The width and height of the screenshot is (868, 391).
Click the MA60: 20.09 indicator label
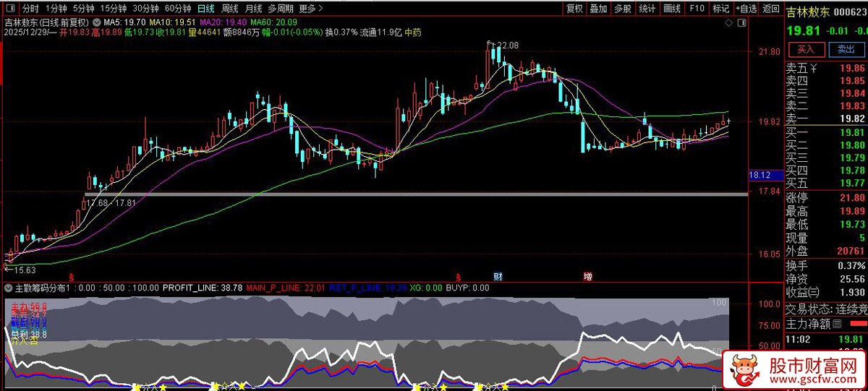(x=273, y=22)
